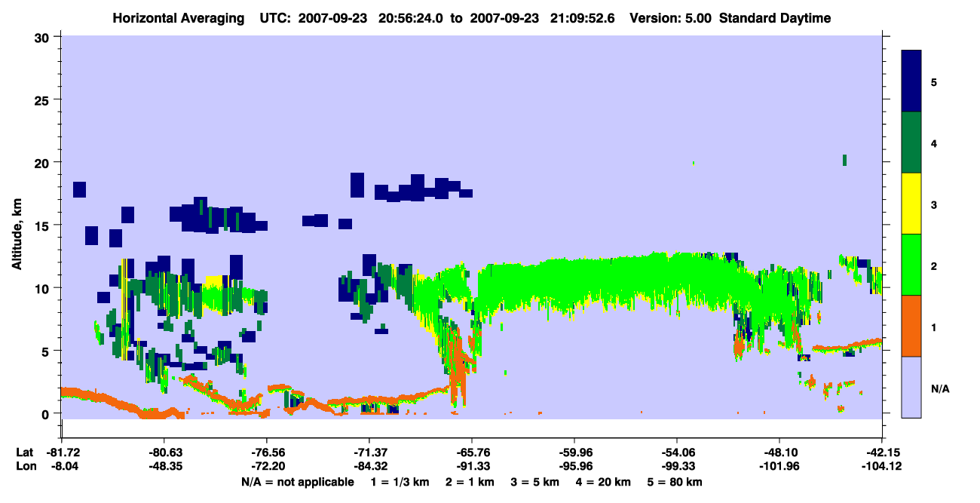Click the y-axis tick label 15
Image resolution: width=980 pixels, height=503 pixels.
tap(44, 225)
